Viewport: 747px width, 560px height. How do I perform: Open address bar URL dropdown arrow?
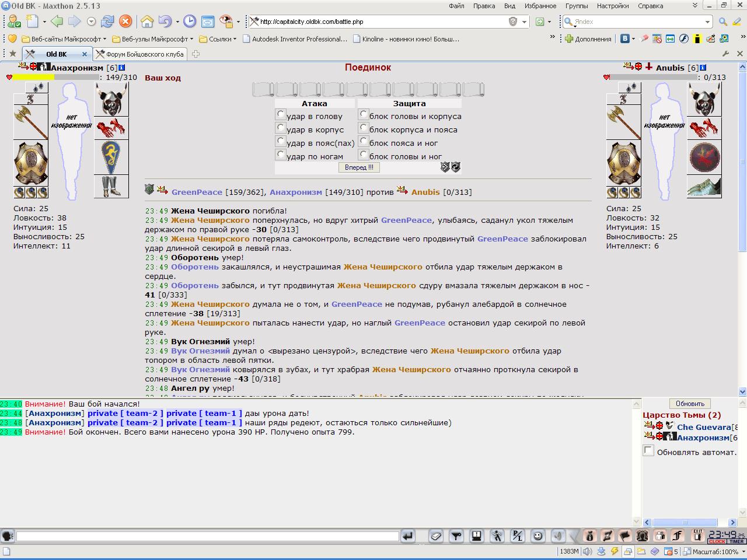coord(524,22)
